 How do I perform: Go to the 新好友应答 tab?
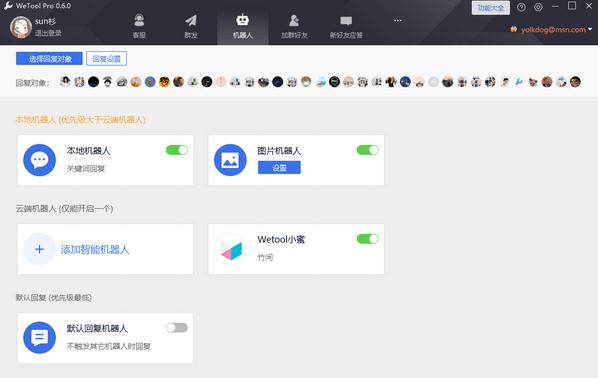[346, 26]
